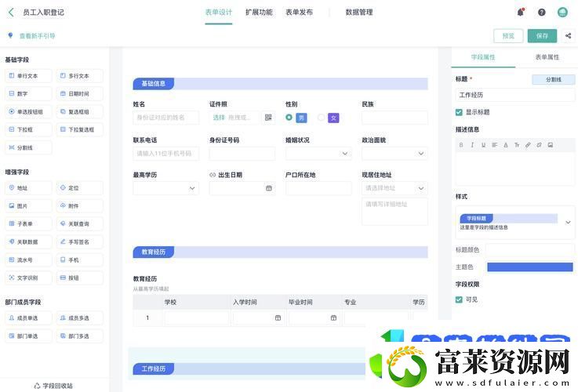578x392 pixels.
Task: Switch to the 表单发布 tab
Action: pos(300,13)
